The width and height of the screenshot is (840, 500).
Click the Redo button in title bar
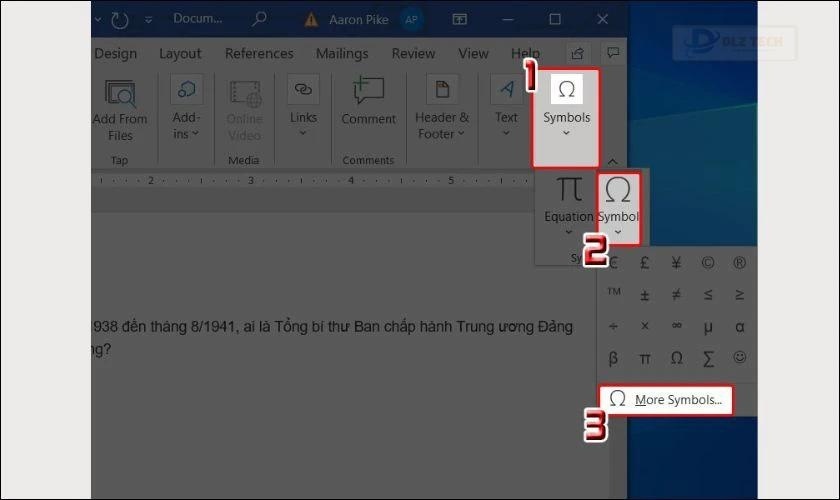tap(119, 20)
